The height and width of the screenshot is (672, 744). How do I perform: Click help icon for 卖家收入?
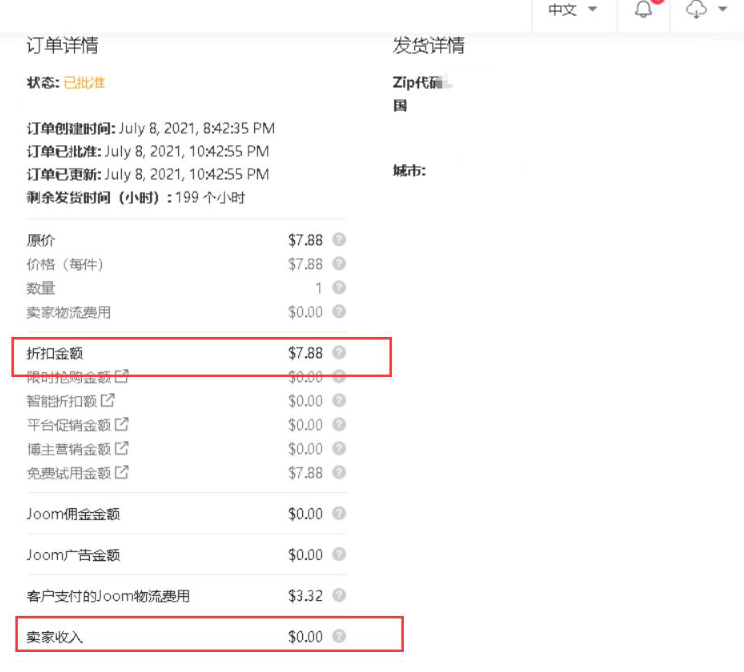[339, 636]
